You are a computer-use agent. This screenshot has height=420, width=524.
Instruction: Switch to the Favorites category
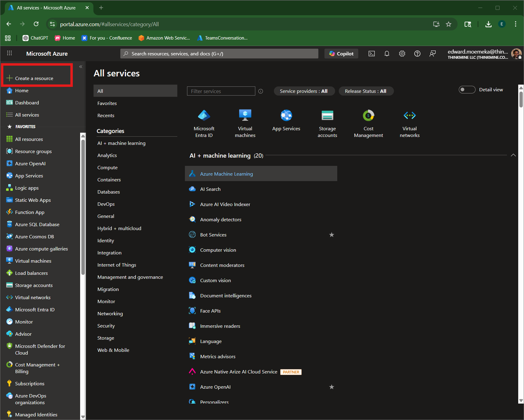coord(107,103)
